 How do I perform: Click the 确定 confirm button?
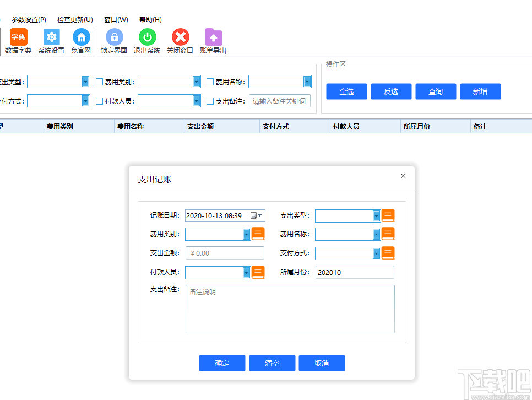pyautogui.click(x=222, y=363)
